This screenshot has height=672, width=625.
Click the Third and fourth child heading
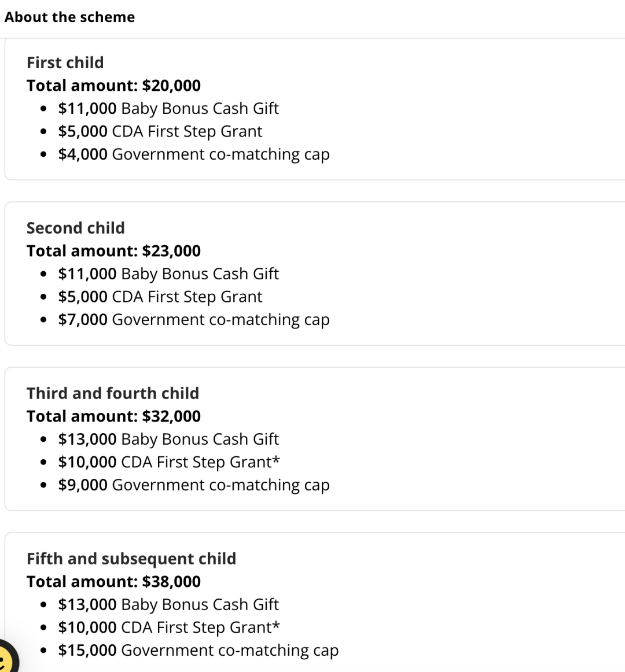click(x=113, y=393)
